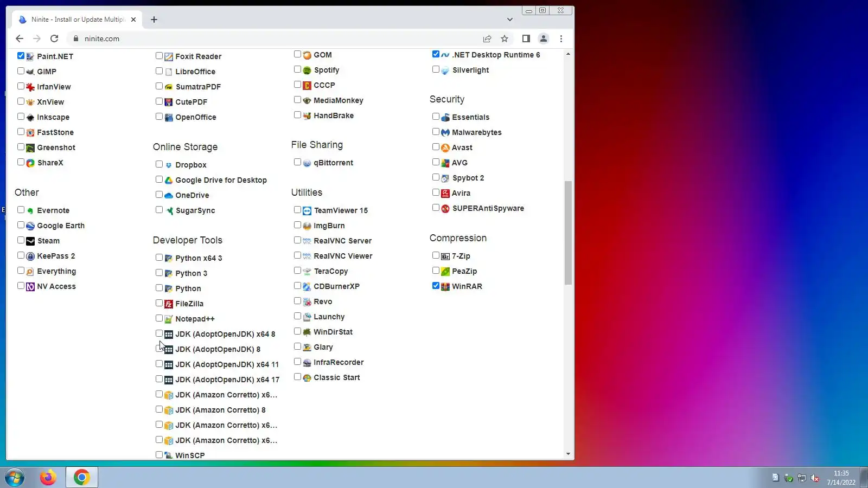Click the Notepad++ icon
Image resolution: width=868 pixels, height=488 pixels.
pyautogui.click(x=169, y=319)
